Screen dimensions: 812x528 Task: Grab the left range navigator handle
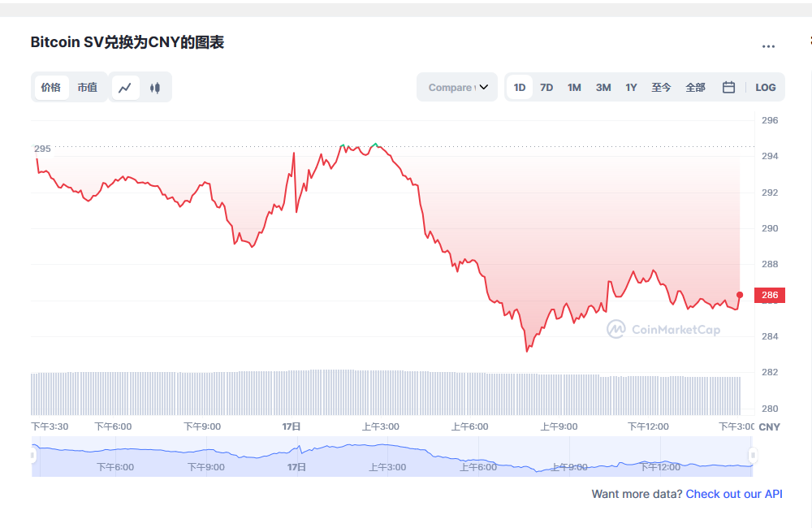tap(32, 456)
